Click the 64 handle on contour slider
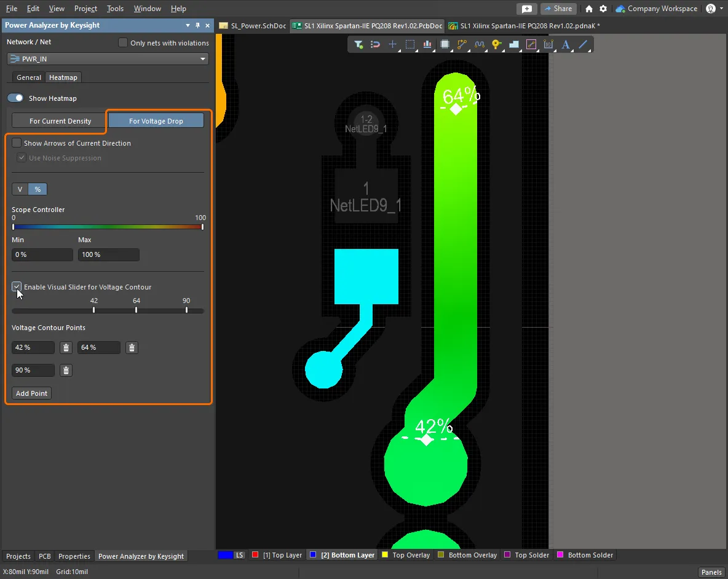The image size is (728, 579). tap(136, 310)
